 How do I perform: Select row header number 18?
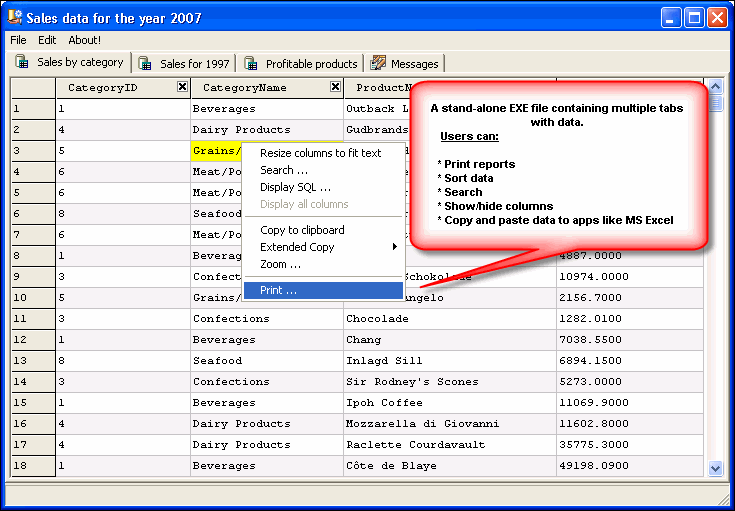point(33,466)
